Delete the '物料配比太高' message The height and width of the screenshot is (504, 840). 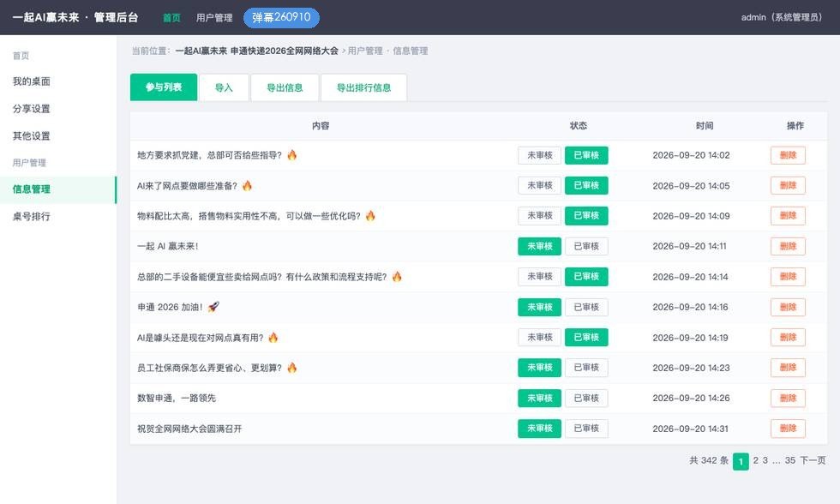point(788,216)
